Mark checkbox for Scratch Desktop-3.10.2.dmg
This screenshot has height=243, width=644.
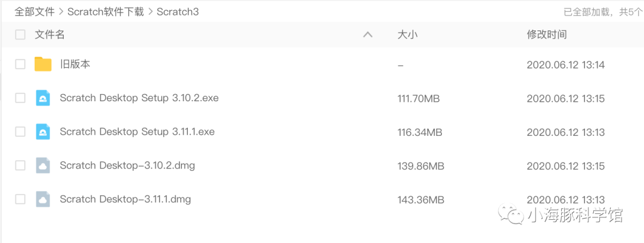click(20, 166)
